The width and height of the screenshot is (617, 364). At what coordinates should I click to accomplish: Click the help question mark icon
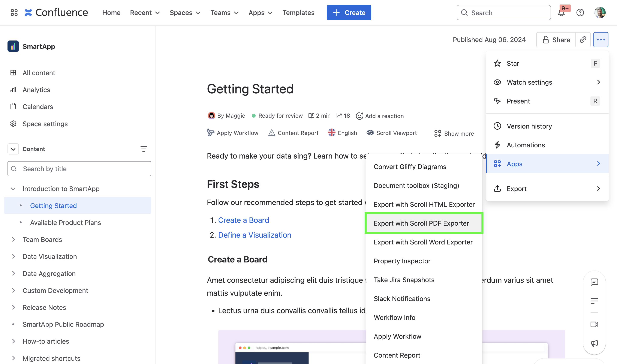[580, 13]
